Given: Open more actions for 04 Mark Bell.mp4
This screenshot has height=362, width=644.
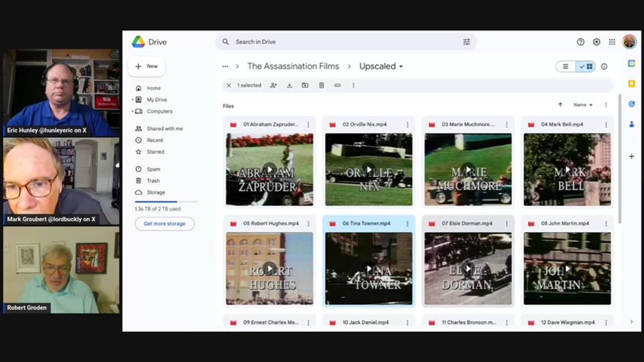Looking at the screenshot, I should (x=606, y=125).
